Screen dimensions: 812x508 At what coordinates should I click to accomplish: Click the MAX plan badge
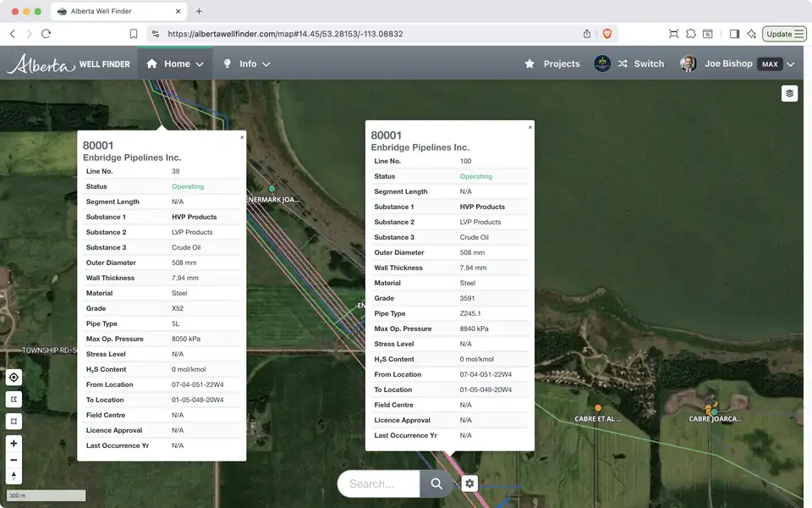[770, 64]
